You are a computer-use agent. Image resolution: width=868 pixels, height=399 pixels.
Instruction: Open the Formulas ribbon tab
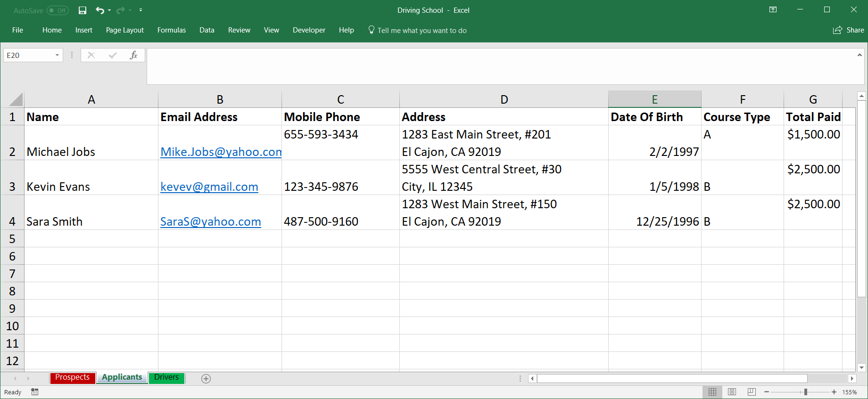pos(172,30)
